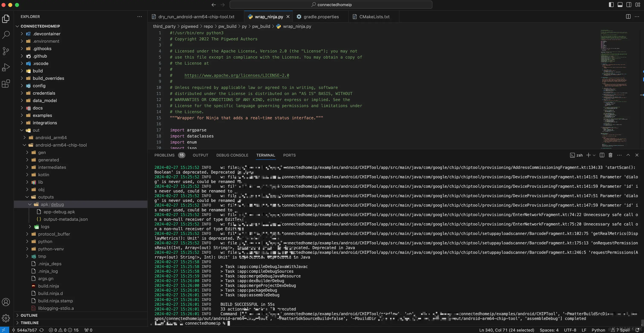Image resolution: width=644 pixels, height=333 pixels.
Task: Switch to the DEBUG CONSOLE panel tab
Action: (x=232, y=155)
